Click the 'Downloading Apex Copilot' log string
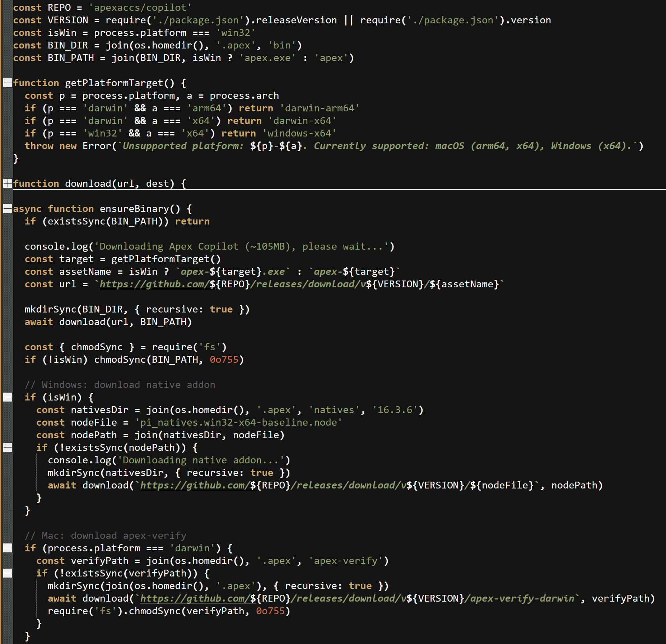This screenshot has height=644, width=666. point(242,246)
